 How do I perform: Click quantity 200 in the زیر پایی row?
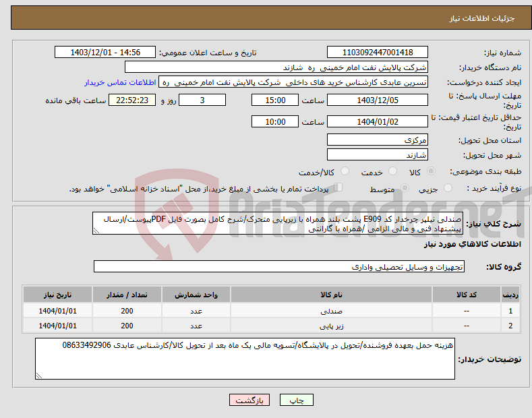tap(127, 326)
